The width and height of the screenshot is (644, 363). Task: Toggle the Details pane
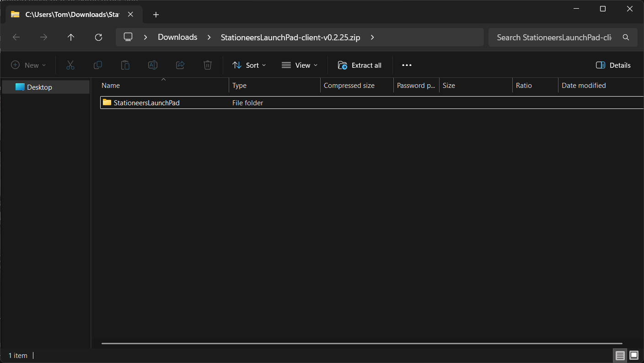pos(613,65)
